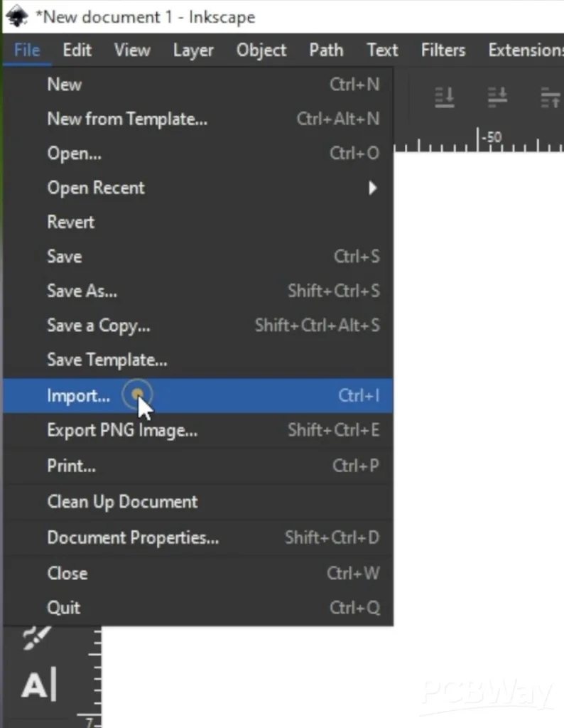Click the Lower to Bottom icon
The width and height of the screenshot is (564, 728).
point(445,98)
